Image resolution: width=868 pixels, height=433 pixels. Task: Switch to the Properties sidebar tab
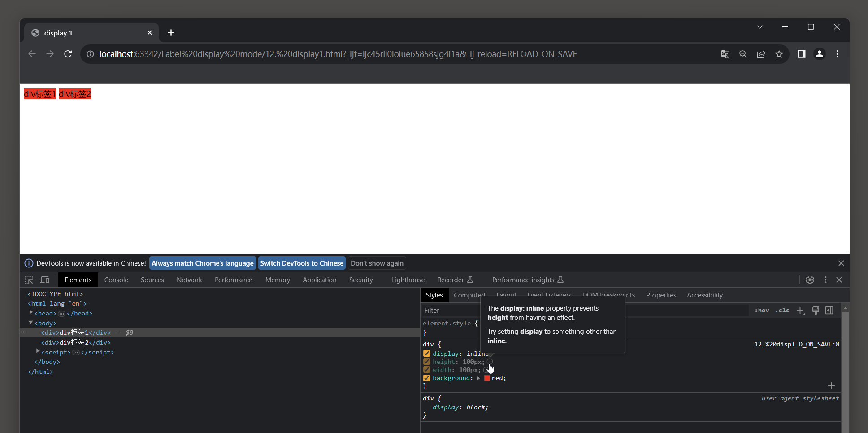point(661,295)
